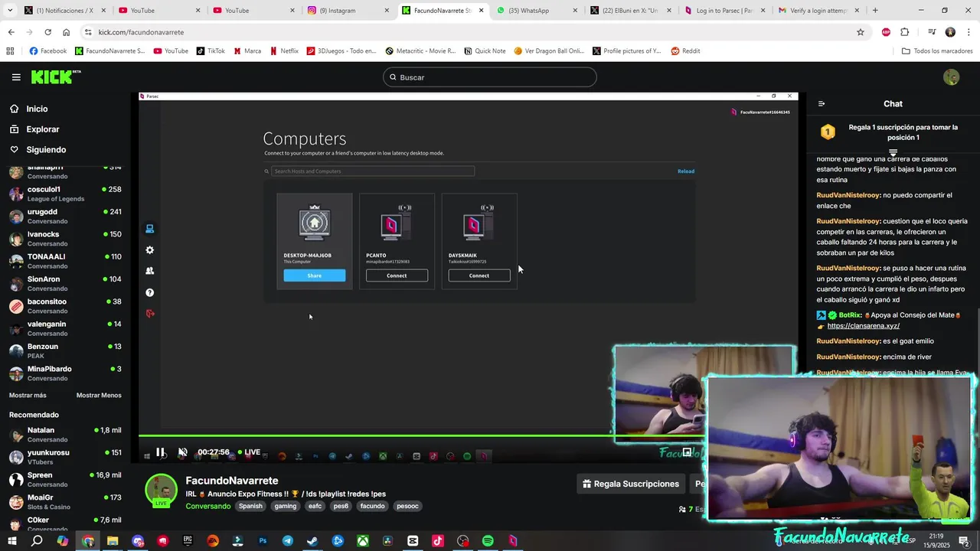Click the Spanish tag
The image size is (980, 551).
250,506
